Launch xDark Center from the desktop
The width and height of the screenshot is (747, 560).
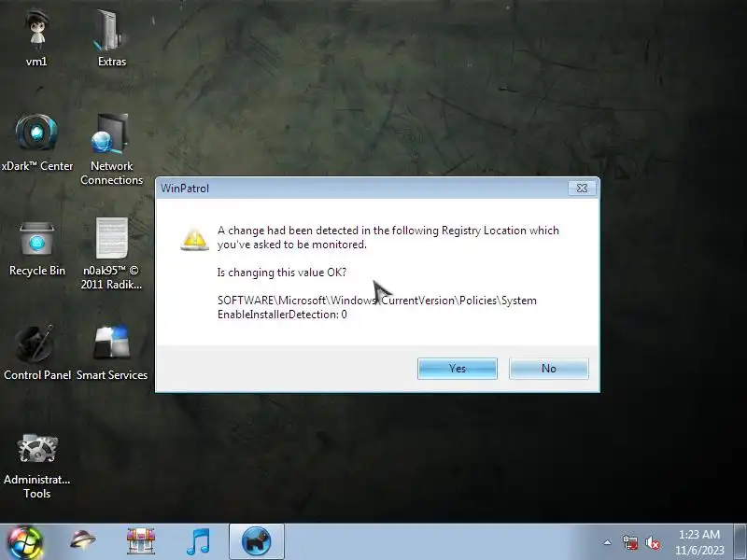(36, 142)
